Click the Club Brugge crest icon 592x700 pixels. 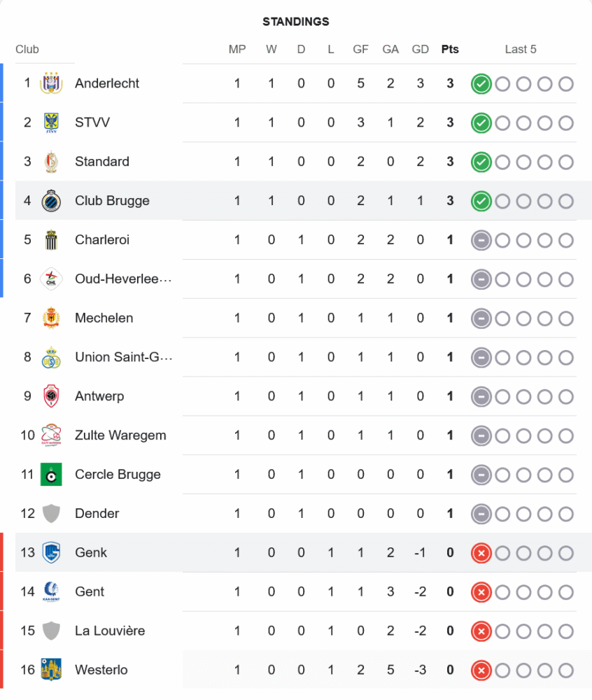(x=51, y=201)
